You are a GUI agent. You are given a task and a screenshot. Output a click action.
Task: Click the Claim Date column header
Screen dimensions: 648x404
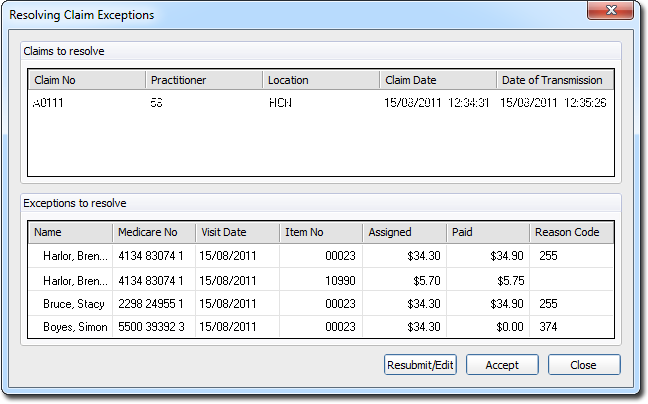[437, 80]
